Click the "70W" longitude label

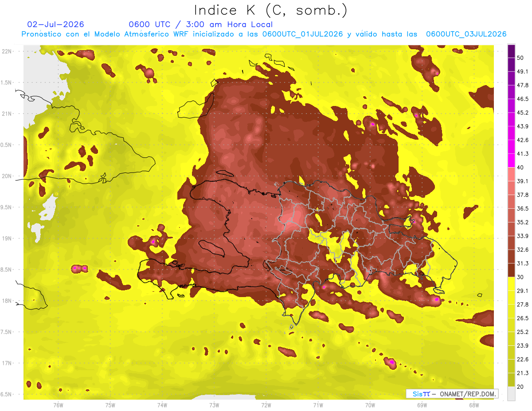370,405
